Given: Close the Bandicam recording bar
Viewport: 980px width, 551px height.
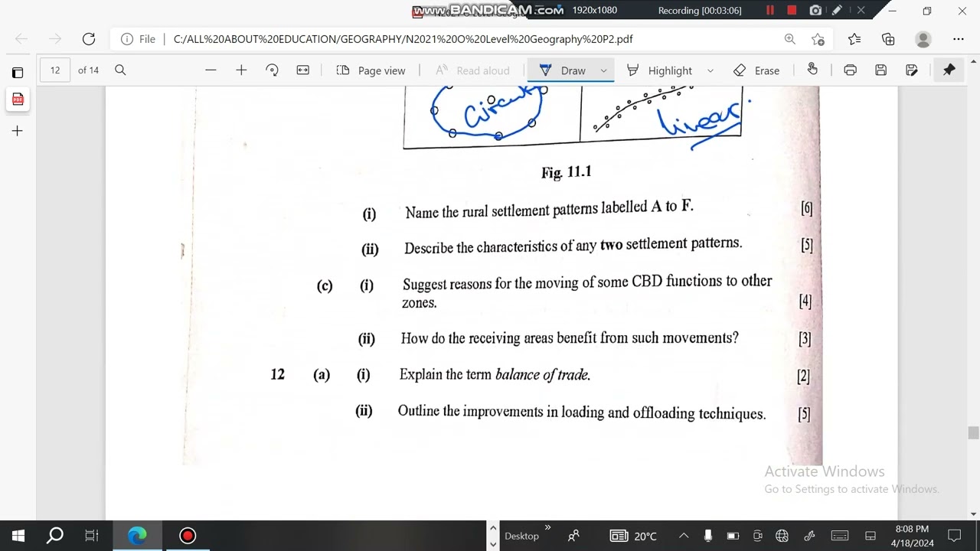Looking at the screenshot, I should point(861,11).
